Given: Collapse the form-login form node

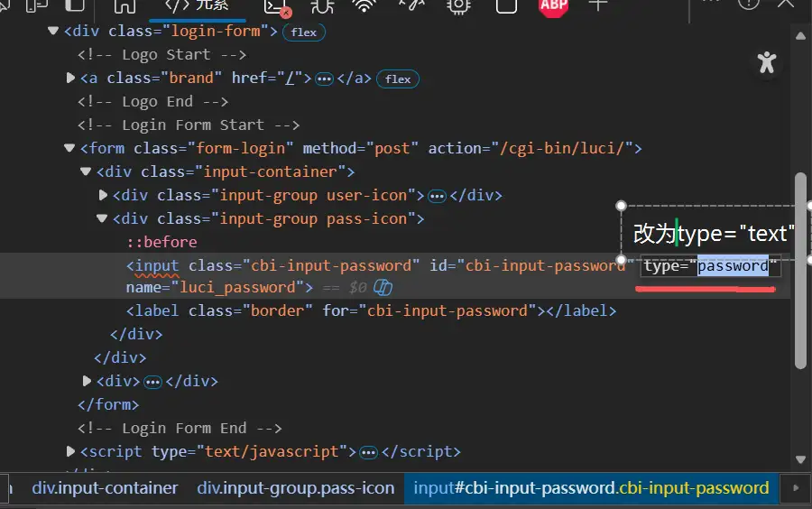Looking at the screenshot, I should 69,148.
